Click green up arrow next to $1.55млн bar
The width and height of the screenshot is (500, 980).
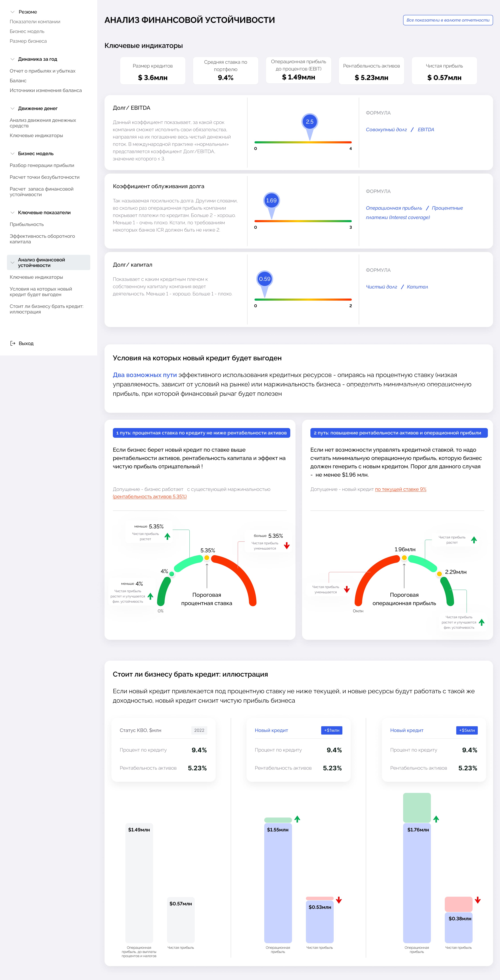click(297, 819)
